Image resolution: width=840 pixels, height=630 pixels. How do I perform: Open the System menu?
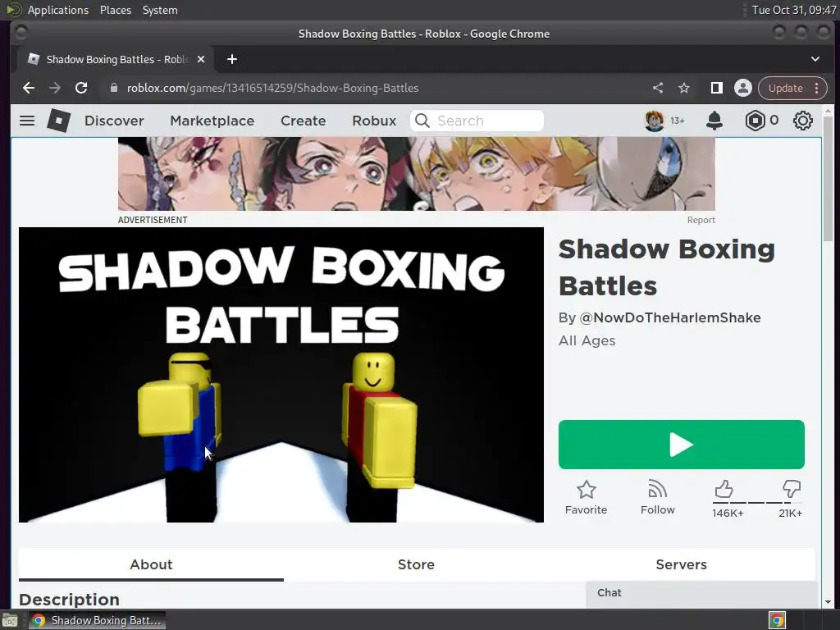(x=160, y=10)
